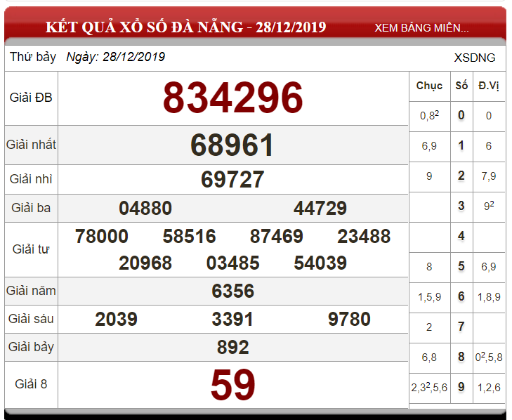Click the Giải ĐB row label
The height and width of the screenshot is (420, 512).
(x=31, y=98)
